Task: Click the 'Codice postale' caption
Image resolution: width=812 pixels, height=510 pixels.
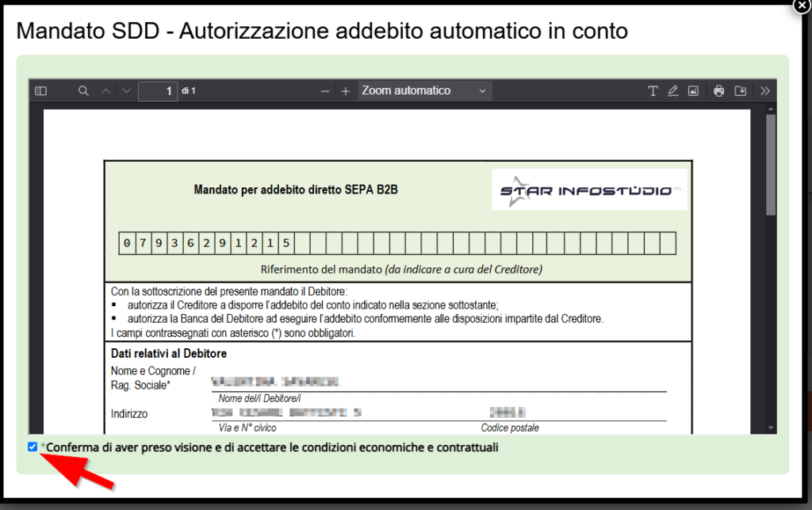Action: click(510, 428)
